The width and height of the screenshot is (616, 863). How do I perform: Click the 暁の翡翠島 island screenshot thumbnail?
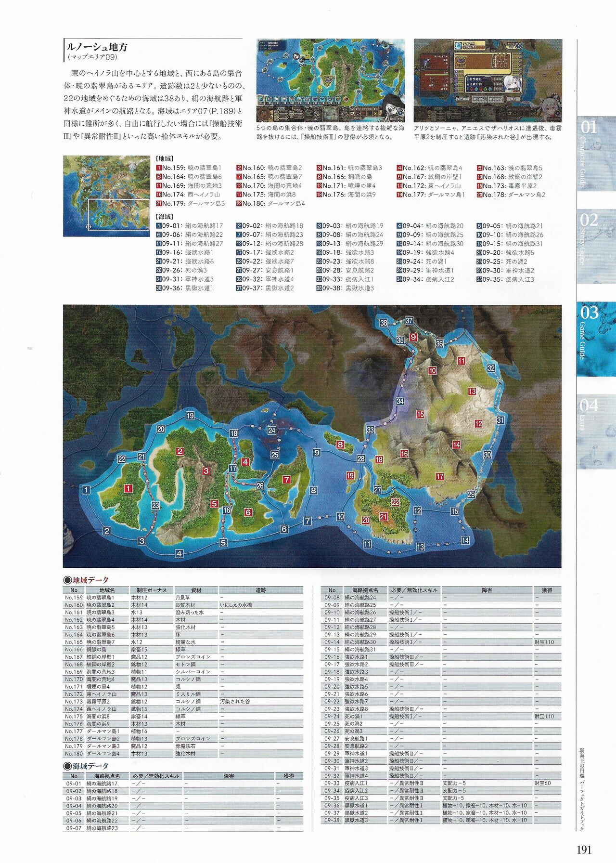(331, 80)
